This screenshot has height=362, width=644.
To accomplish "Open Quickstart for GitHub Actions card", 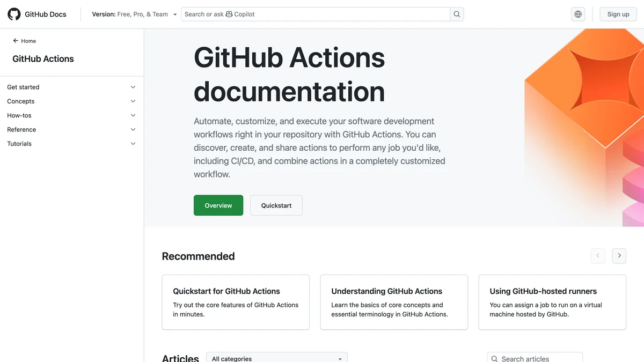I will pyautogui.click(x=236, y=302).
